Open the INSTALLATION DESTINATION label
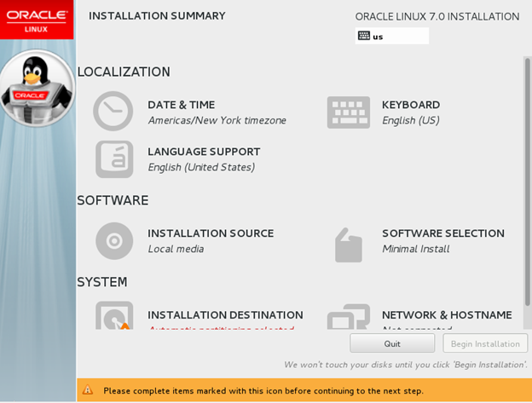 click(x=225, y=315)
